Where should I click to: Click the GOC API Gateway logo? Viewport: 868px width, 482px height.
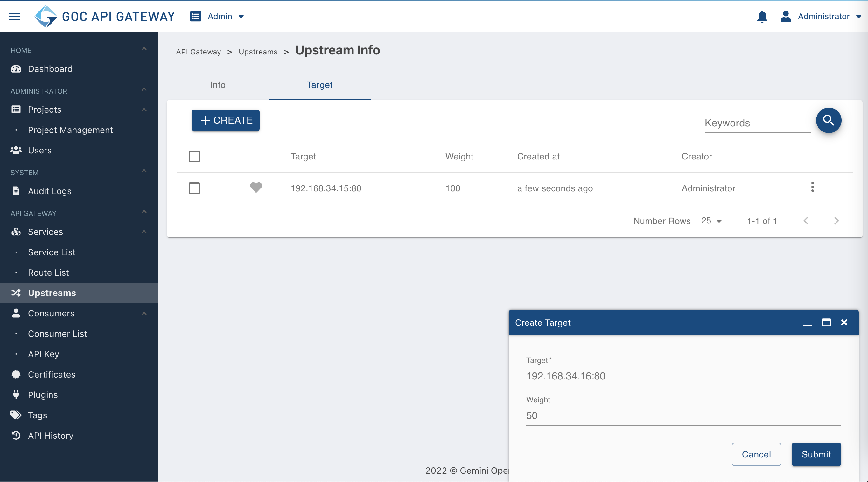[105, 16]
